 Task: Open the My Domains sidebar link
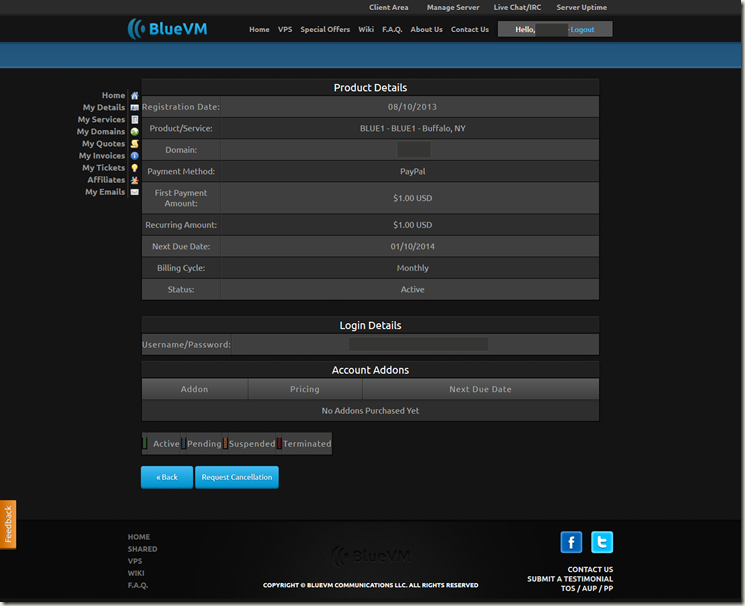(x=101, y=132)
